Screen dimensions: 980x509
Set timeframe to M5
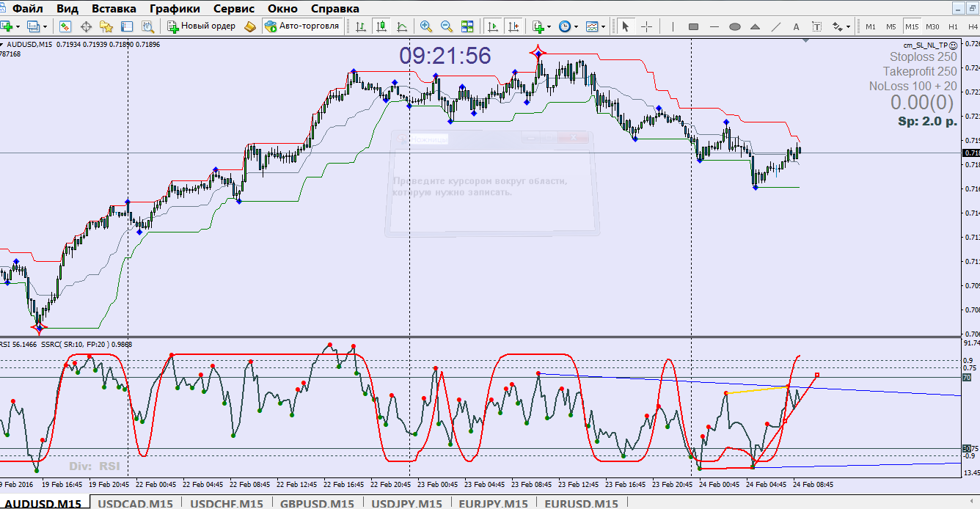click(x=891, y=26)
